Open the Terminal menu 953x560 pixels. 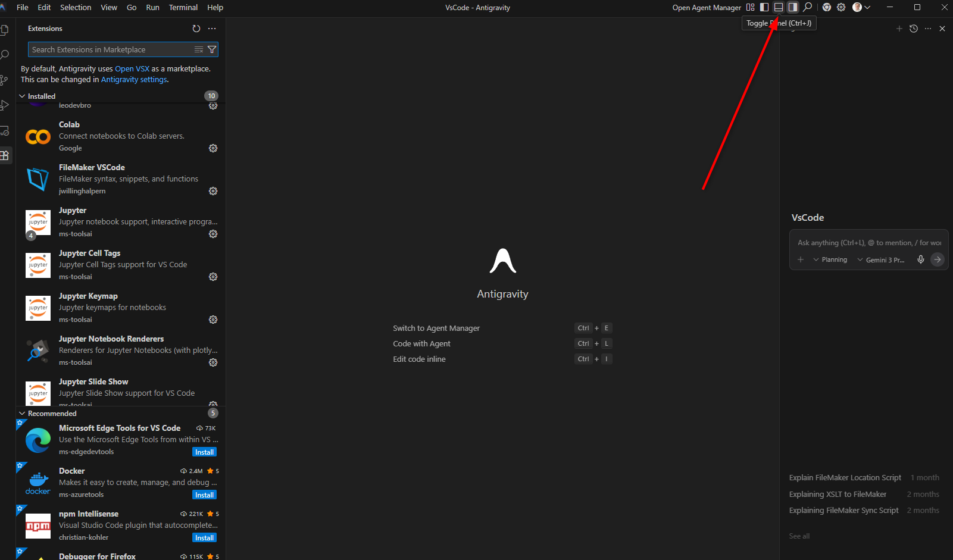coord(183,7)
